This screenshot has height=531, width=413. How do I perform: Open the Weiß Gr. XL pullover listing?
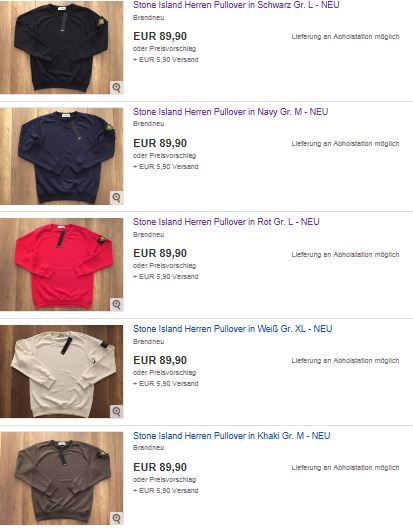point(233,329)
